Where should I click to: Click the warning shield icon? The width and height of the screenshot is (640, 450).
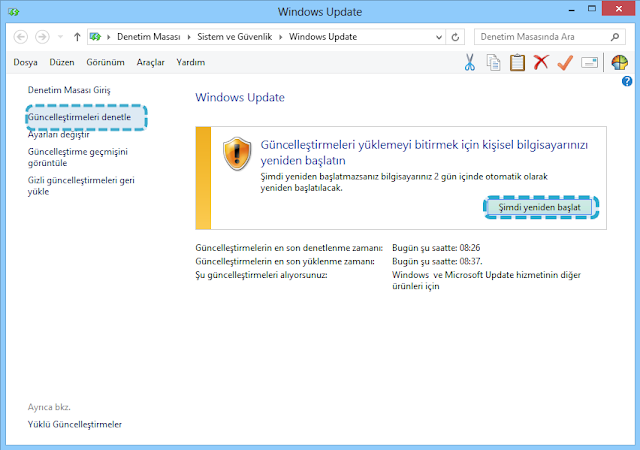click(x=237, y=154)
